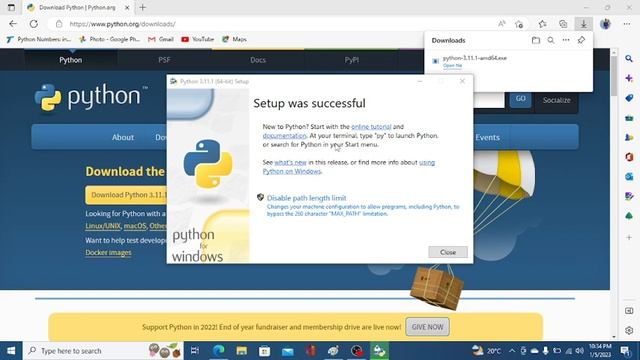Click the GIVE NOW button
The height and width of the screenshot is (360, 640).
click(x=427, y=327)
